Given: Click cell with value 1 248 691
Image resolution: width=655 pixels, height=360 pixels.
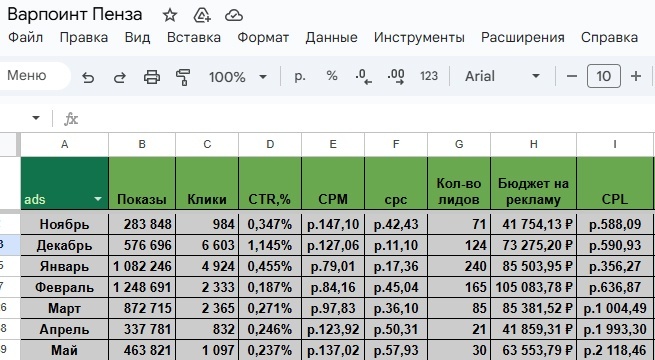Looking at the screenshot, I should (142, 287).
